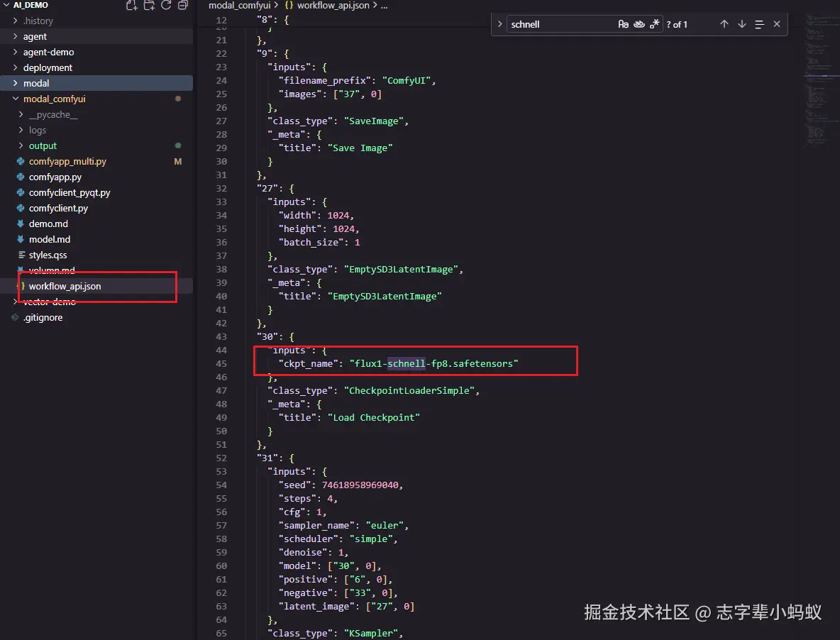
Task: Open comfyclient.py file
Action: 58,208
